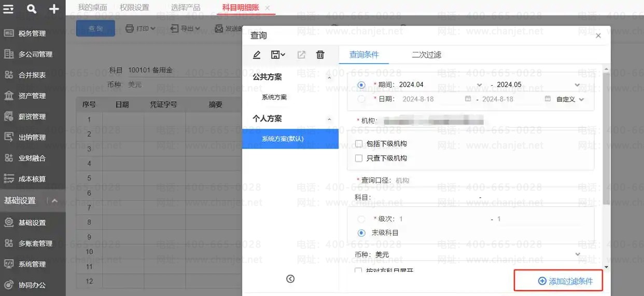The image size is (644, 296).
Task: Delete scheme with trash icon
Action: (320, 55)
